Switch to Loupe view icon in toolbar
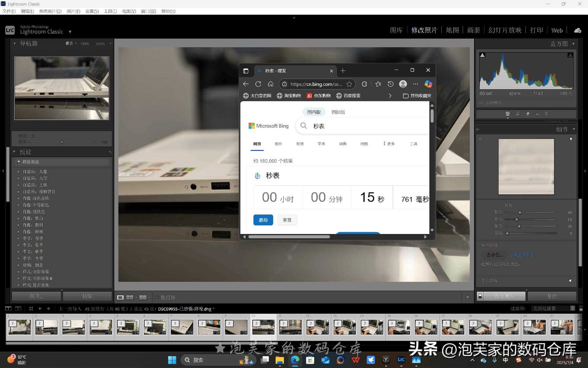This screenshot has width=588, height=368. tap(120, 297)
